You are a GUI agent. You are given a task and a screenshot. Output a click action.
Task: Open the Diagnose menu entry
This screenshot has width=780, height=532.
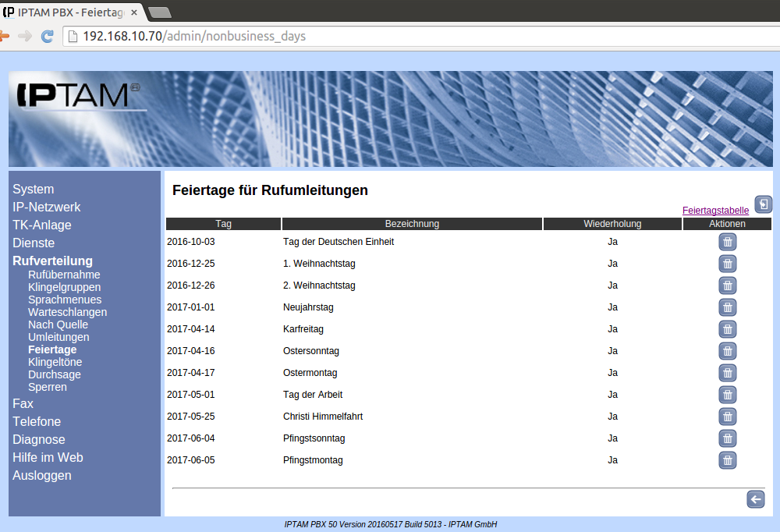coord(39,440)
